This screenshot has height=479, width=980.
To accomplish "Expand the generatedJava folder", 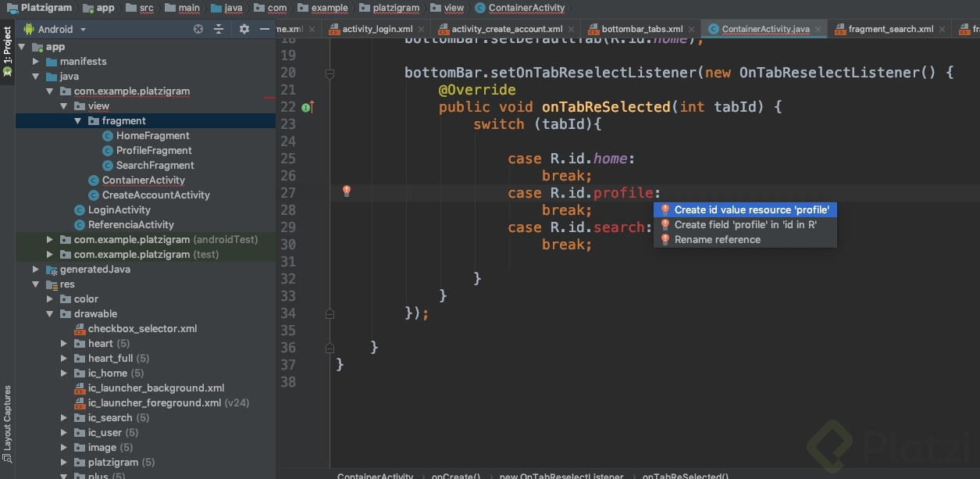I will [x=36, y=270].
